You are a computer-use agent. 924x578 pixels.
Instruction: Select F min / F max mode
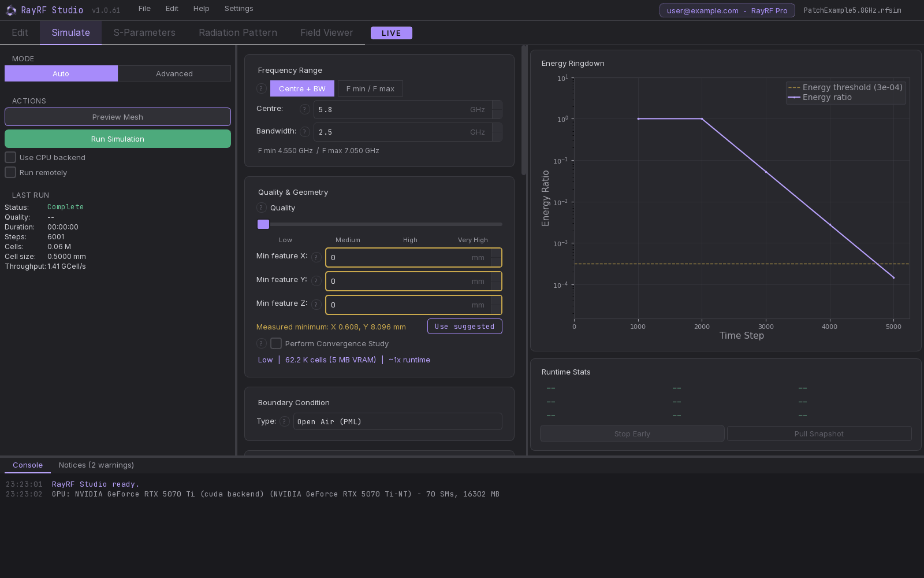[x=370, y=88]
